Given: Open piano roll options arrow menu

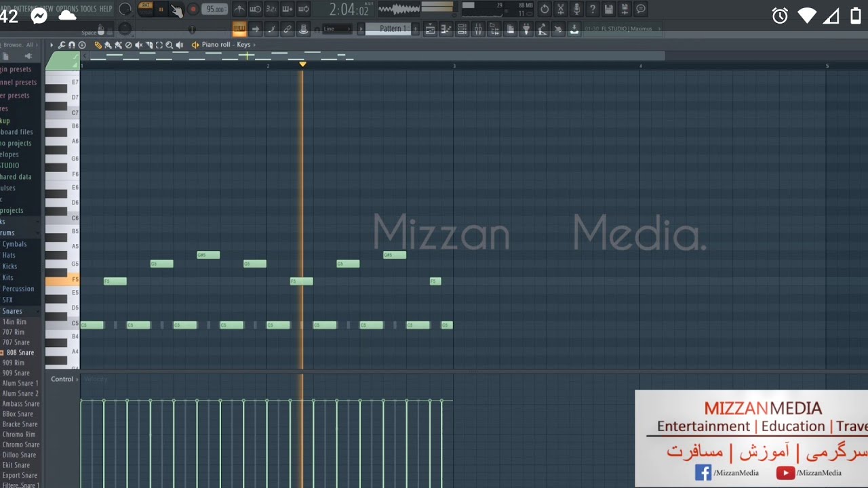Looking at the screenshot, I should 52,45.
